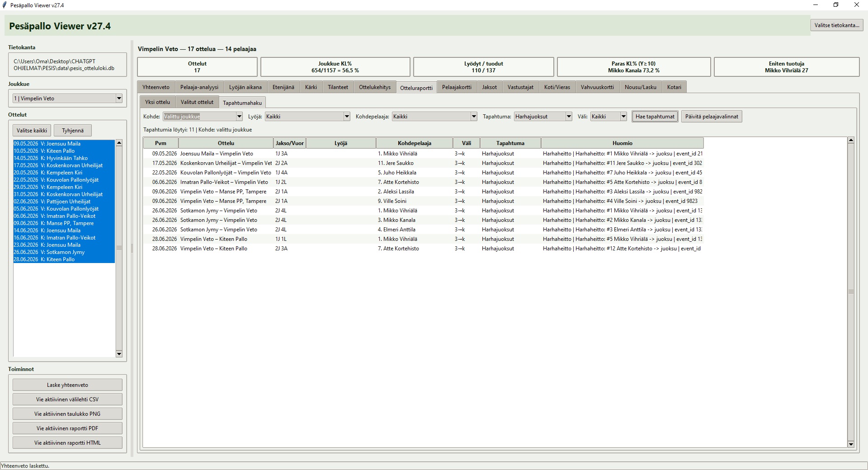Open the Joukkue dropdown showing Vimpelin Veto

point(67,99)
